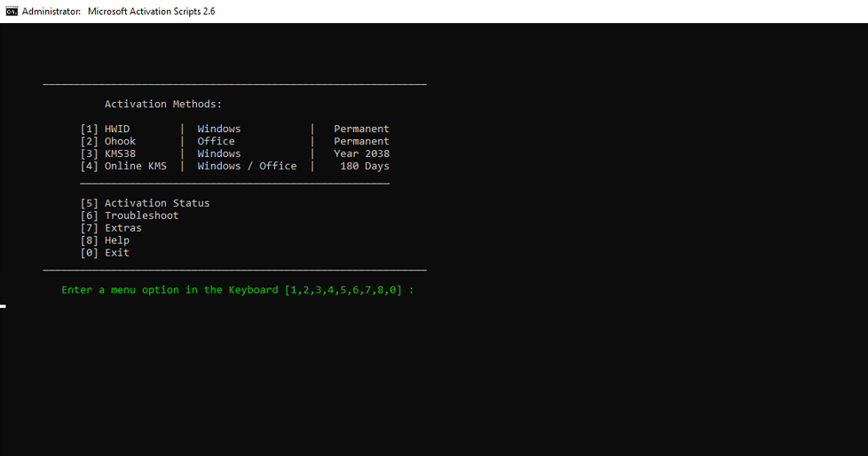Screen dimensions: 868x456
Task: Click the '[6] Troubleshoot' line
Action: click(x=130, y=216)
